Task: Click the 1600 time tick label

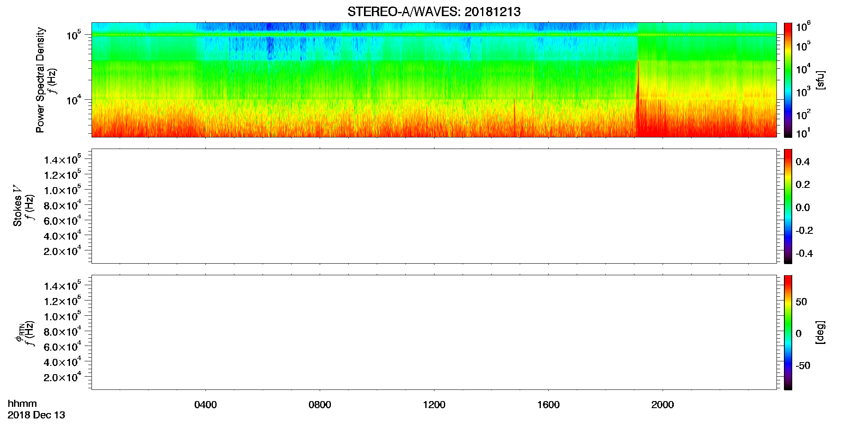Action: [x=548, y=405]
